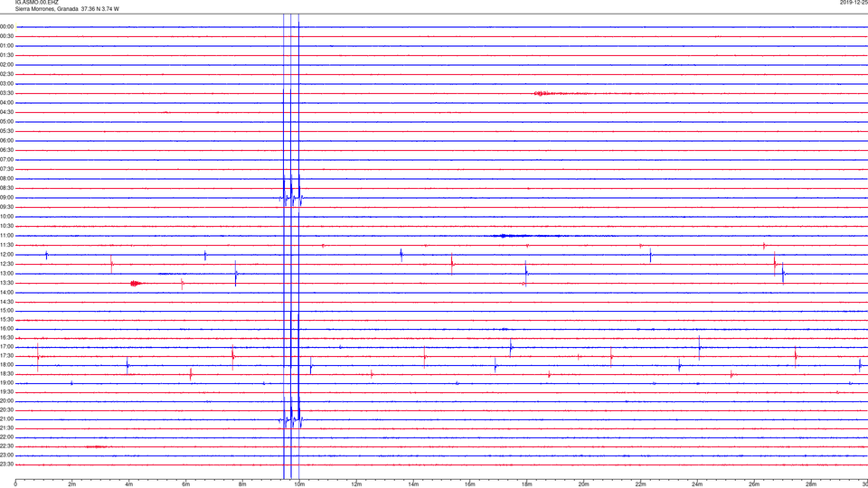Click the red seismic event on the 03:30 trace
Viewport: 868px width, 488px height.
[x=543, y=93]
